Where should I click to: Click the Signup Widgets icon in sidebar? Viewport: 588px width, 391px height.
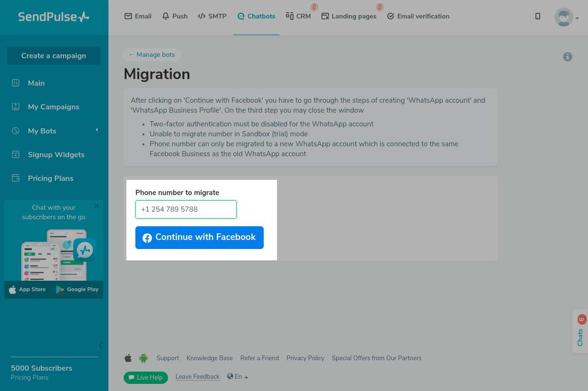[16, 154]
